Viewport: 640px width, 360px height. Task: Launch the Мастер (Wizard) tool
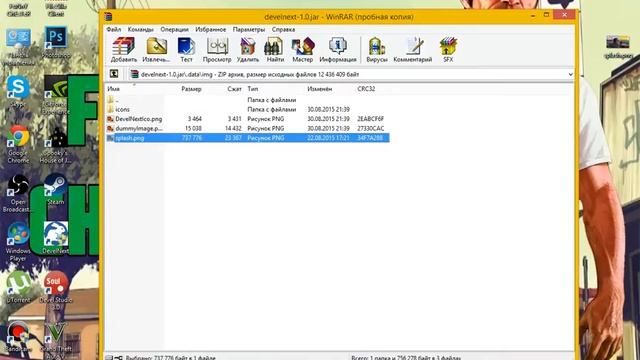coord(302,49)
